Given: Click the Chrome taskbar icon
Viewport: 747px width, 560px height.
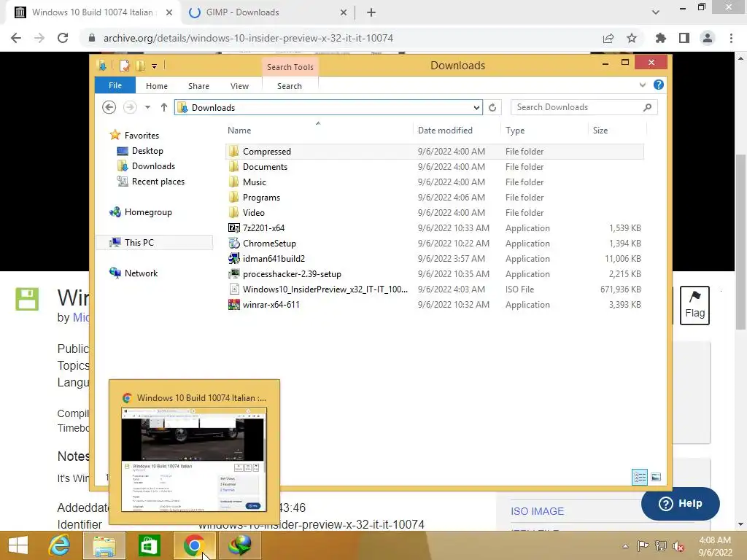Looking at the screenshot, I should (x=194, y=545).
